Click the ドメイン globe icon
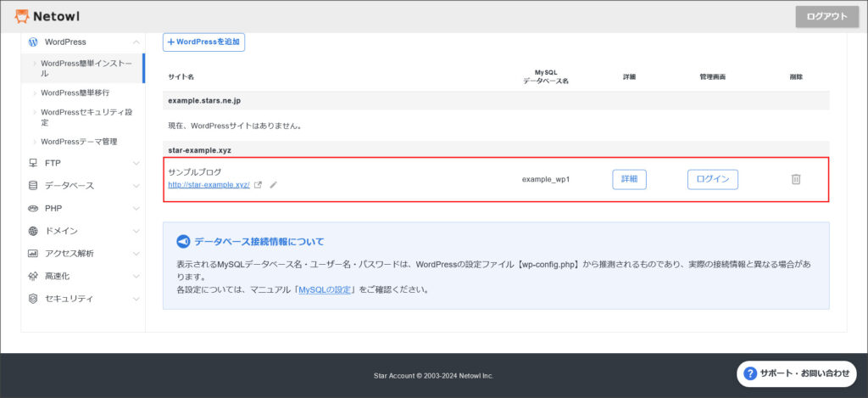Viewport: 868px width, 398px height. point(33,231)
